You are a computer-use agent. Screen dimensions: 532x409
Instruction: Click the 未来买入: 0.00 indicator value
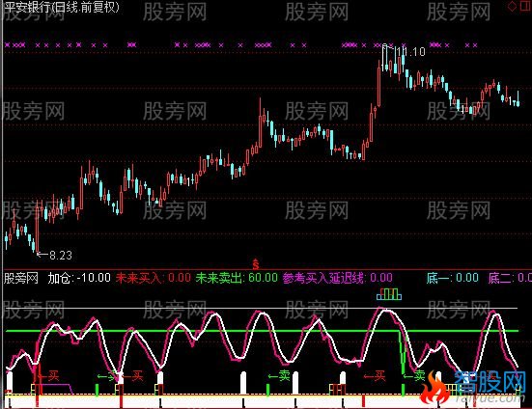pyautogui.click(x=153, y=278)
